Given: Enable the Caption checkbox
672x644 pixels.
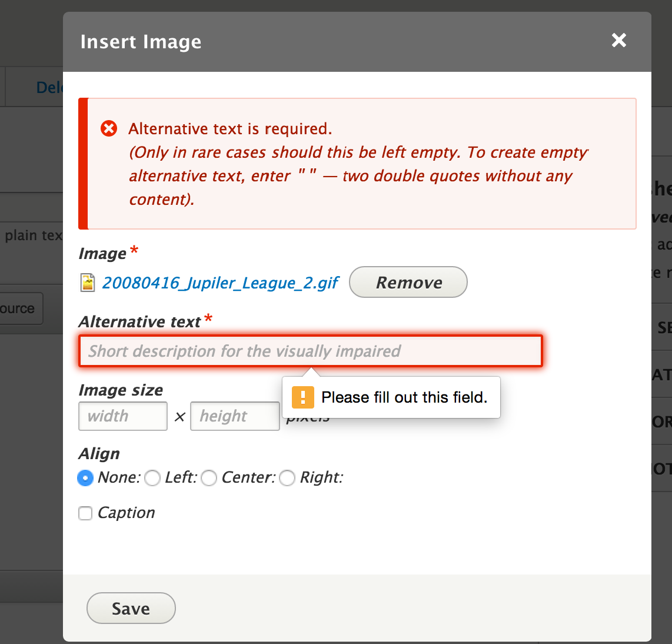Looking at the screenshot, I should pyautogui.click(x=86, y=513).
